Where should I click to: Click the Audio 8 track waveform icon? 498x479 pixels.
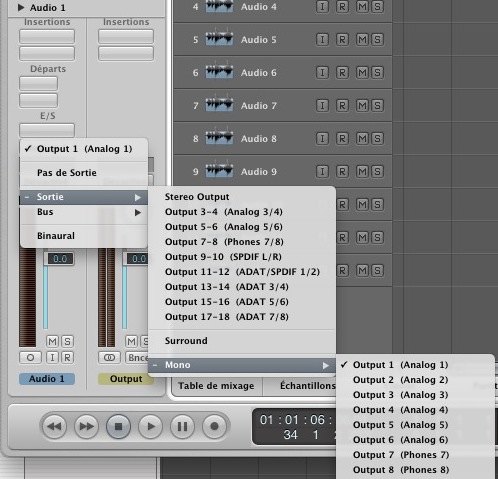tap(219, 137)
